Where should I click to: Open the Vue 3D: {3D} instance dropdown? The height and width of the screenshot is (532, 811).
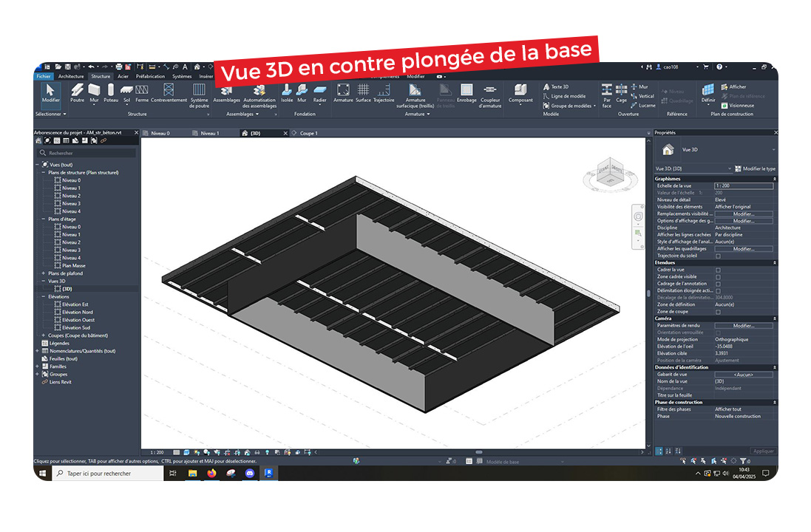[x=694, y=168]
